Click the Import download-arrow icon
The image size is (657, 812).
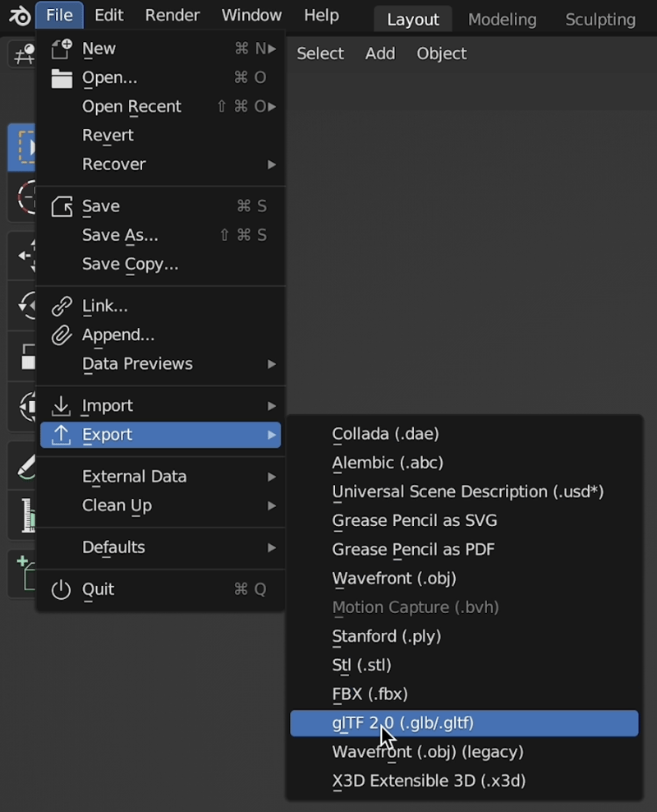pyautogui.click(x=61, y=405)
